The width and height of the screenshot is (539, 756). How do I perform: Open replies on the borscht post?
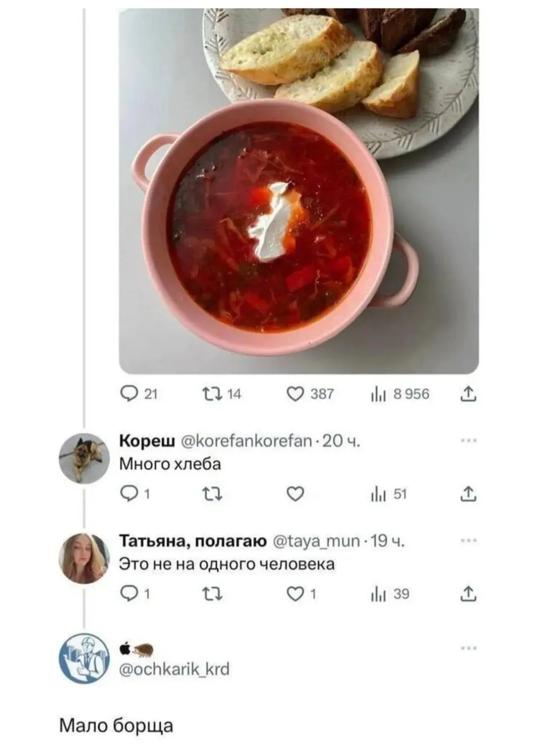pyautogui.click(x=129, y=394)
